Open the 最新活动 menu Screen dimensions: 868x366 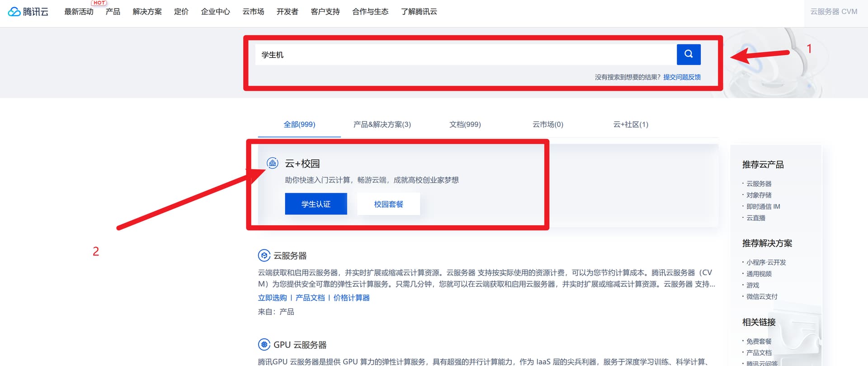click(79, 12)
